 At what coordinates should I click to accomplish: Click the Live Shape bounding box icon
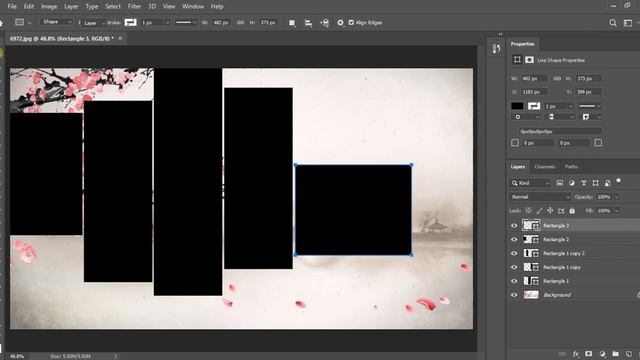tap(517, 60)
